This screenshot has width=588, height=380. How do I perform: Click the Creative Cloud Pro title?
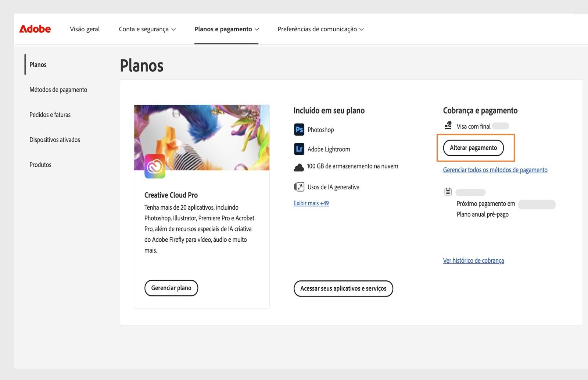(x=171, y=195)
